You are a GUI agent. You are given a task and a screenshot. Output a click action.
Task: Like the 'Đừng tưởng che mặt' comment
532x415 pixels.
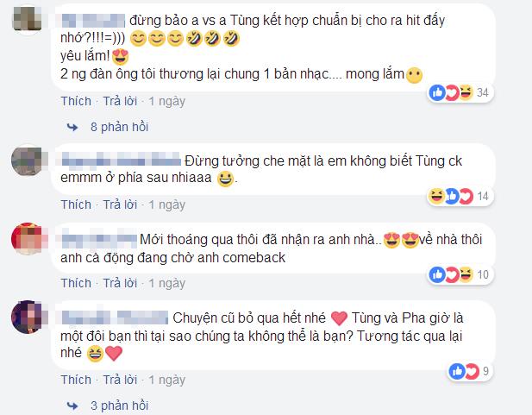[76, 204]
